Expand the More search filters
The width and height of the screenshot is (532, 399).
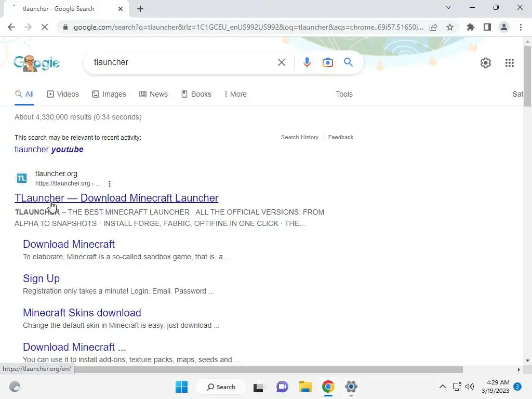coord(235,95)
